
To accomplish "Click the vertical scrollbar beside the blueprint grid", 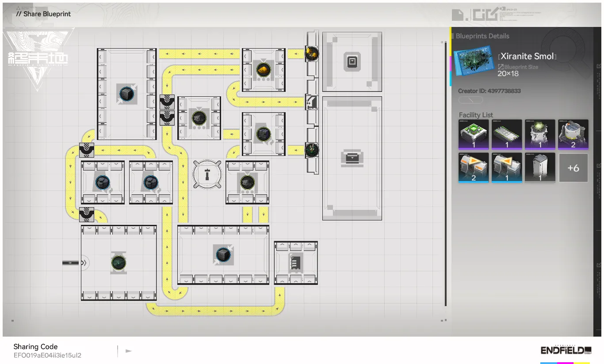I will pyautogui.click(x=445, y=174).
